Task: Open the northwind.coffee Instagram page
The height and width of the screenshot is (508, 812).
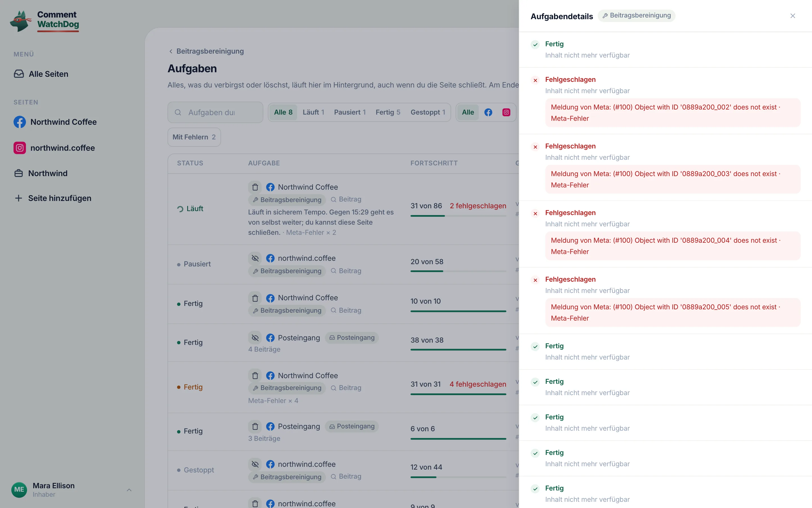Action: (x=54, y=148)
